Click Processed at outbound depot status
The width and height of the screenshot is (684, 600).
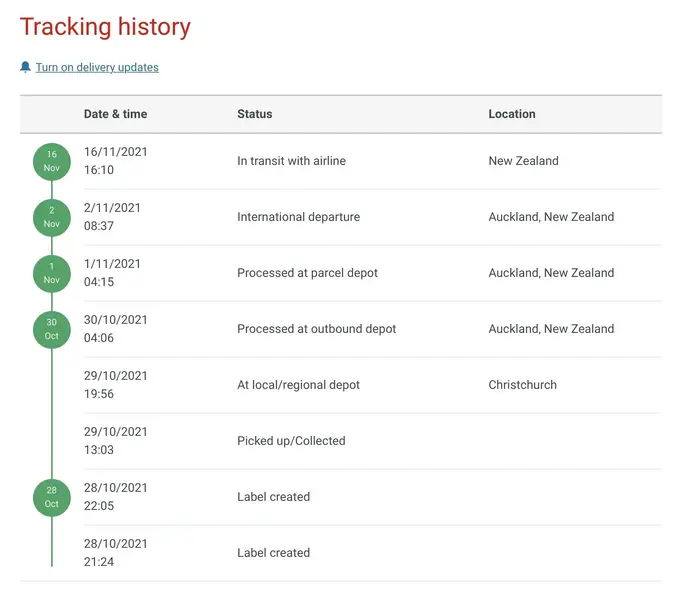pyautogui.click(x=317, y=329)
